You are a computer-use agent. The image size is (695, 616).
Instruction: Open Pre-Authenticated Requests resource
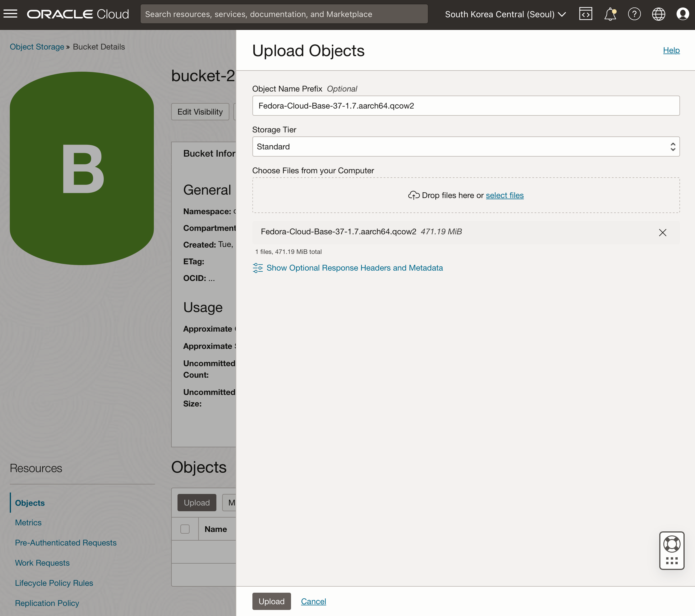pos(66,543)
